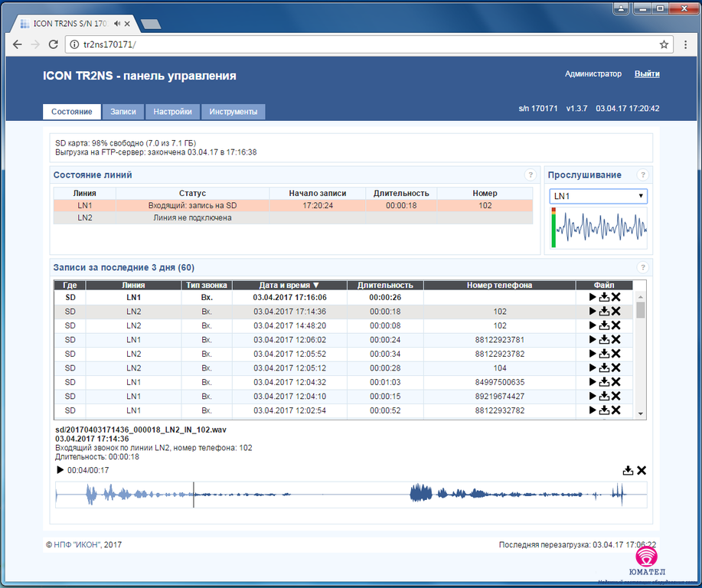Screen dimensions: 702x588
Task: Download the recording from number 104
Action: pos(604,368)
